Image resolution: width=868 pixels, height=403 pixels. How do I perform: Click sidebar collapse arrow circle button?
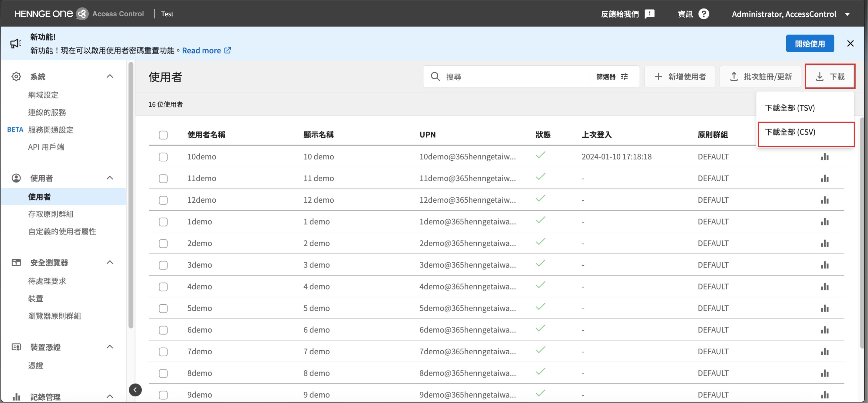[x=135, y=390]
